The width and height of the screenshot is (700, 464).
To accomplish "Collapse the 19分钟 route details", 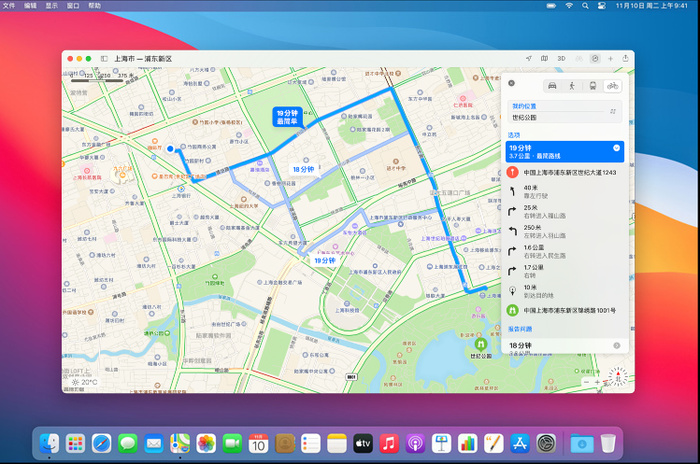I will [x=616, y=148].
